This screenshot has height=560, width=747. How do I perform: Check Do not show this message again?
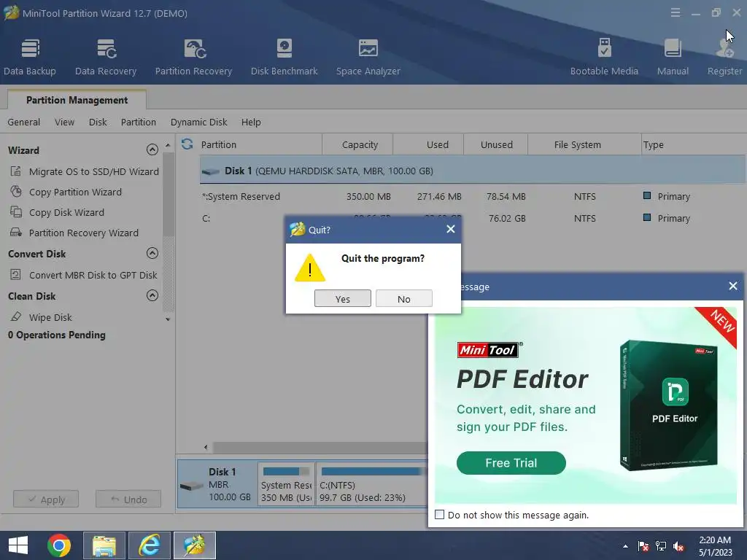(x=440, y=515)
